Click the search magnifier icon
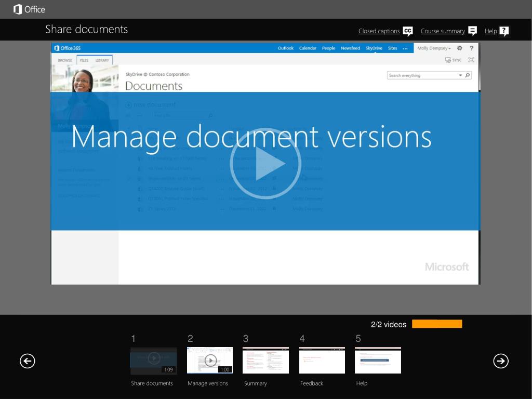This screenshot has width=532, height=399. pos(468,75)
